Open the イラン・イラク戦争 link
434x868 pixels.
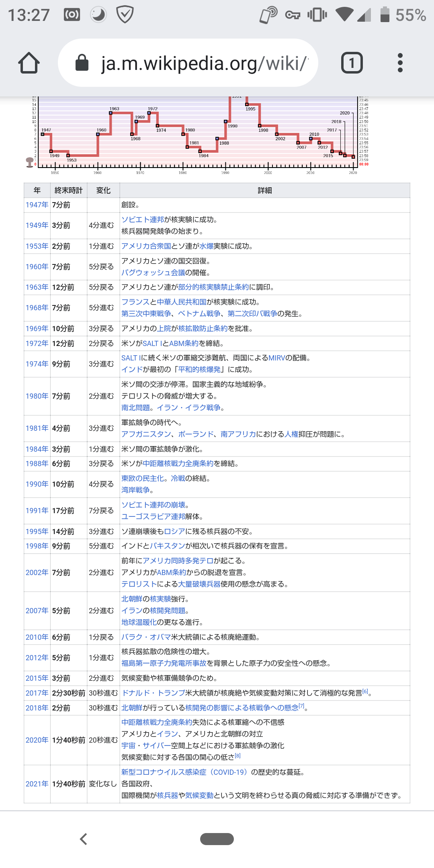pos(188,407)
